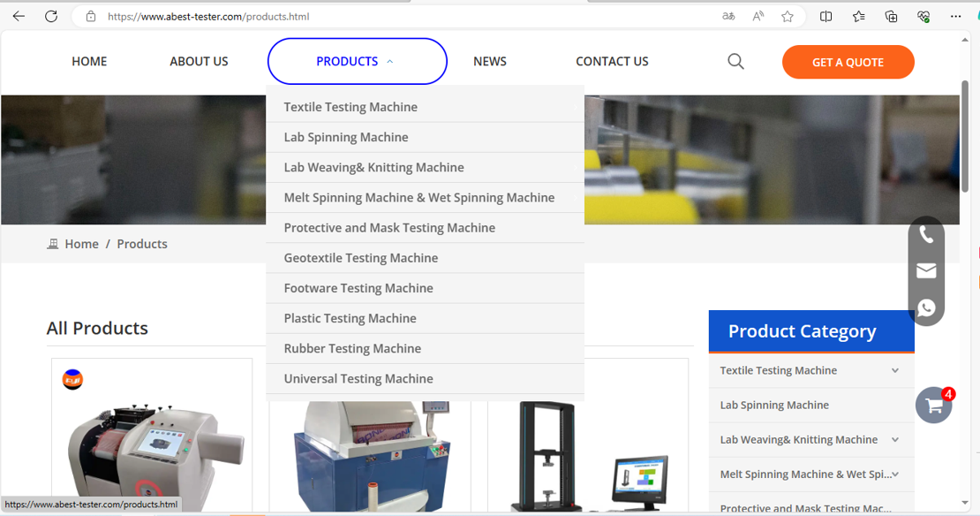Open the shopping cart with 4 items
The width and height of the screenshot is (980, 516).
coord(933,405)
